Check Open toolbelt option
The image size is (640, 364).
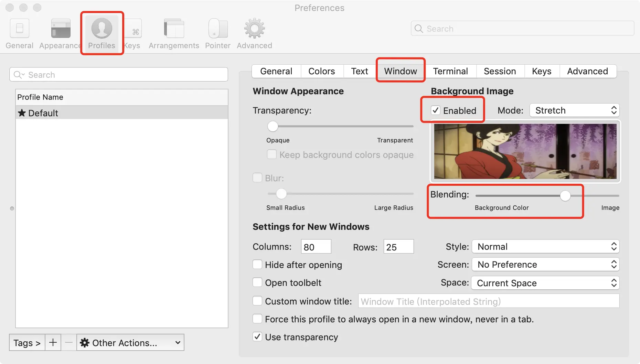(257, 282)
